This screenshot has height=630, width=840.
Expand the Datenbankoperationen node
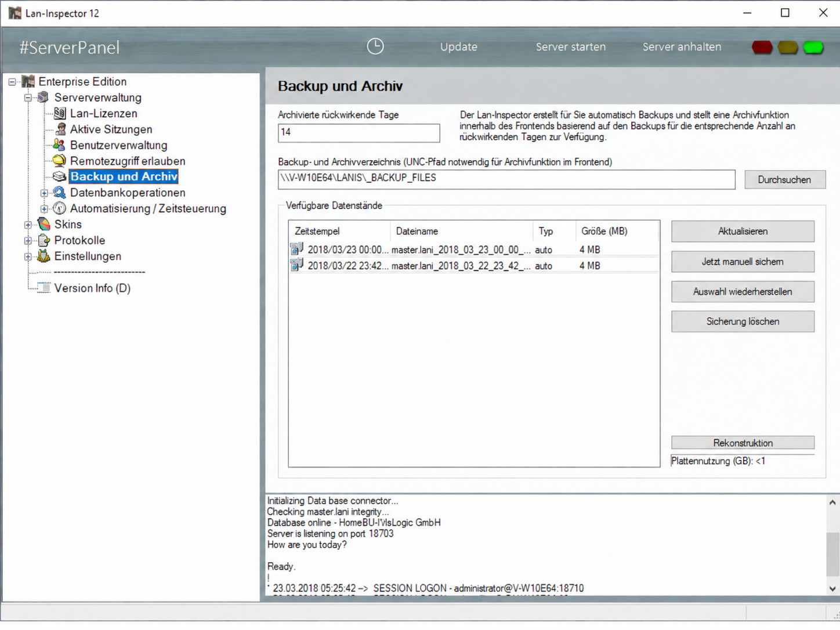pos(44,193)
